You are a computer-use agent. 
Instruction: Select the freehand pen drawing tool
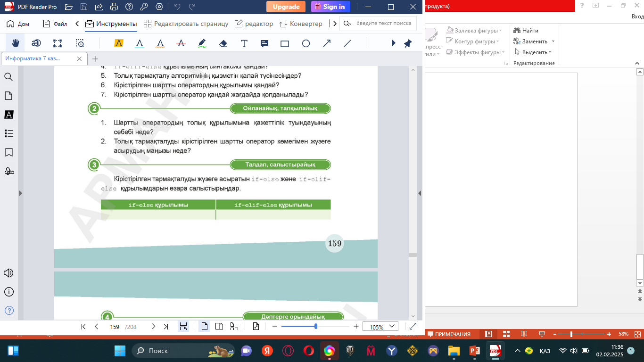202,43
